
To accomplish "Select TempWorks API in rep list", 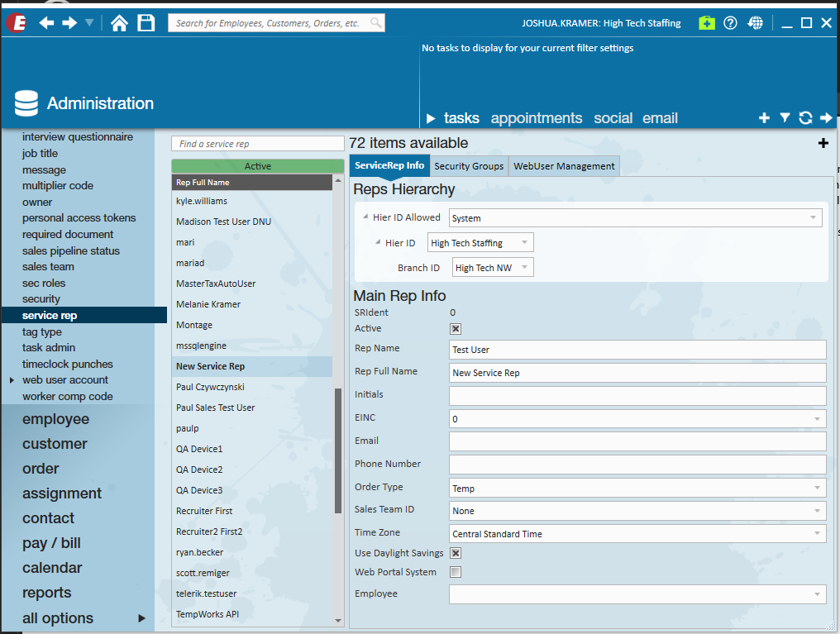I will pos(252,614).
